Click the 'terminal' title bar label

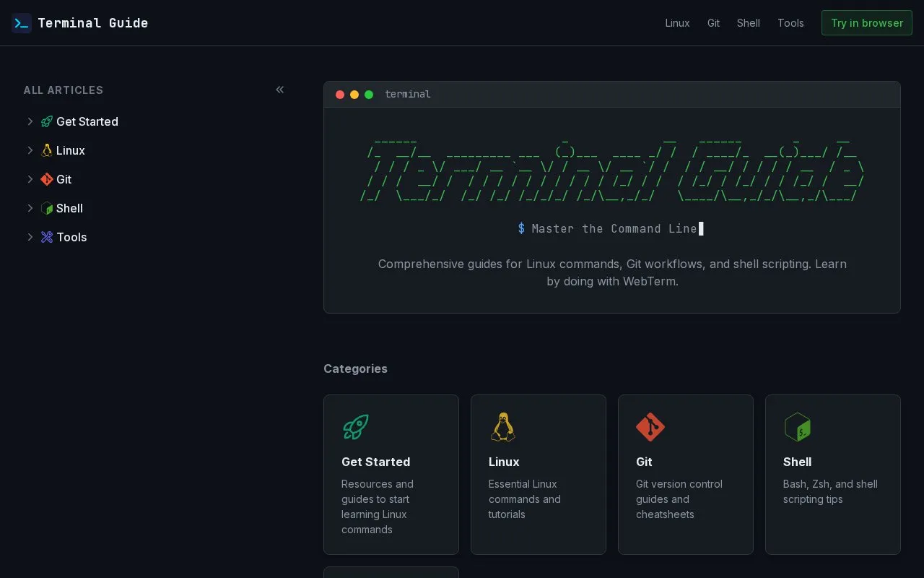click(408, 95)
